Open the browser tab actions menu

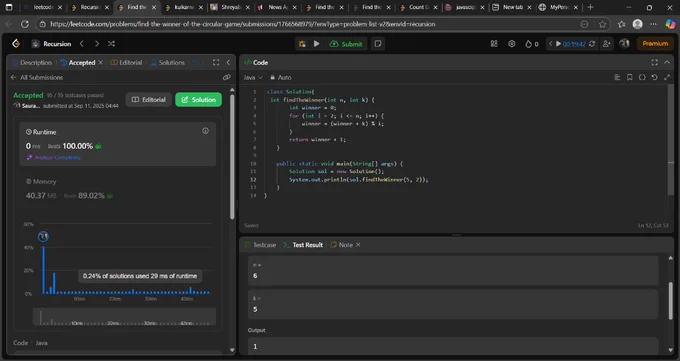click(x=9, y=7)
